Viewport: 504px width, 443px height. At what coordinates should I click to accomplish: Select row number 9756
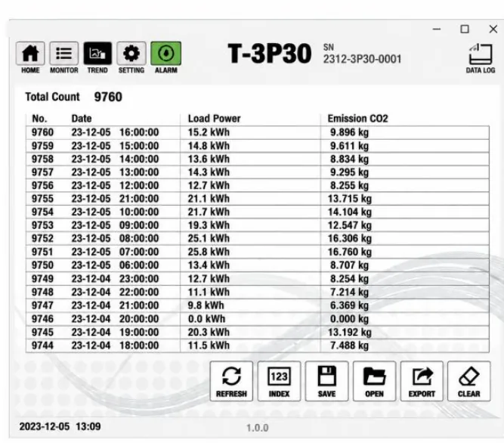[42, 185]
